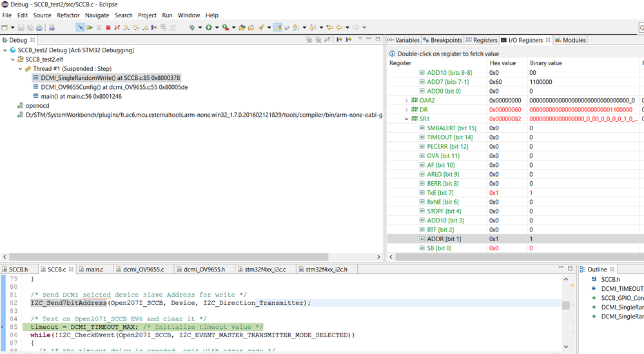Click the Previous Annotation toolbar icon

[313, 28]
